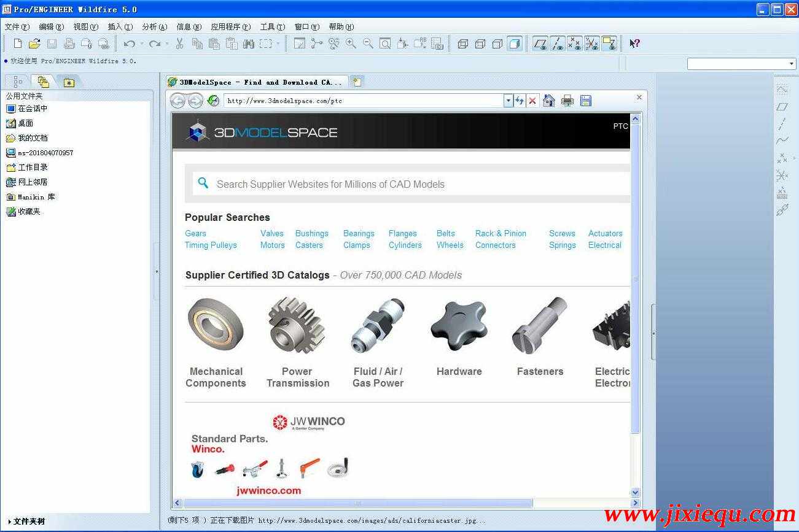
Task: Click the Find binoculars icon
Action: coord(248,44)
